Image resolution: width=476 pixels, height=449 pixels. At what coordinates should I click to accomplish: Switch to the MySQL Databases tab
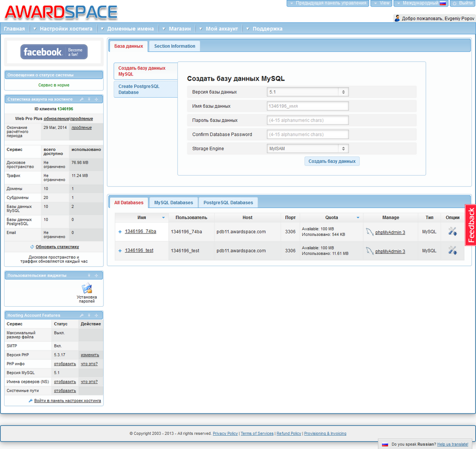173,202
